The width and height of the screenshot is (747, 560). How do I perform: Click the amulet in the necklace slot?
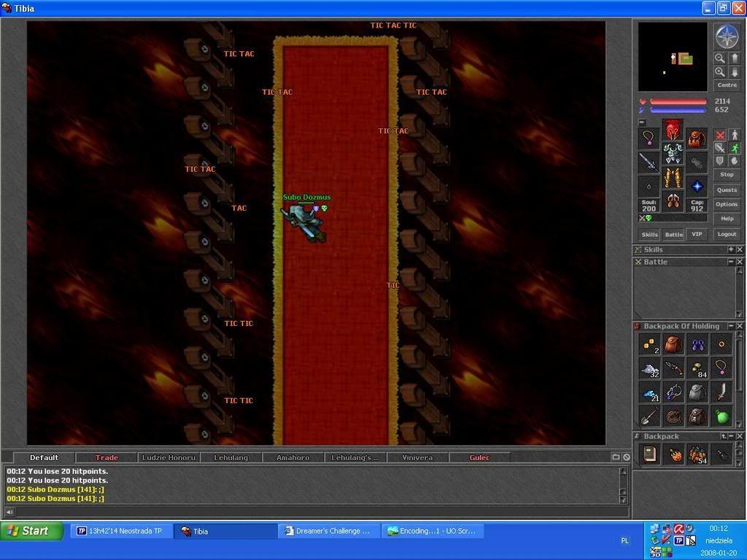(649, 138)
